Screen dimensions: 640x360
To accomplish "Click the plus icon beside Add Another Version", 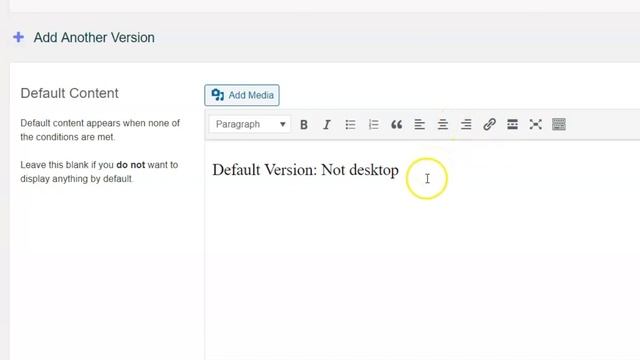I will pos(18,38).
